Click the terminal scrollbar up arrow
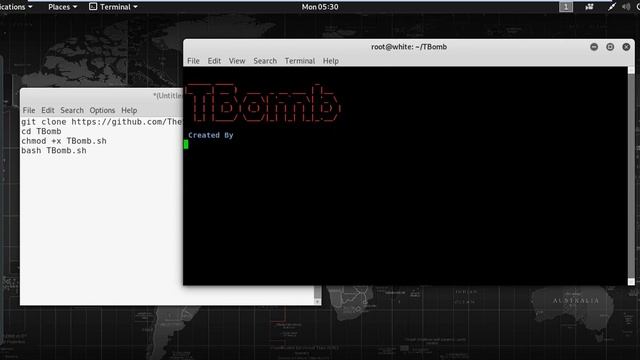The height and width of the screenshot is (360, 640). coord(631,70)
